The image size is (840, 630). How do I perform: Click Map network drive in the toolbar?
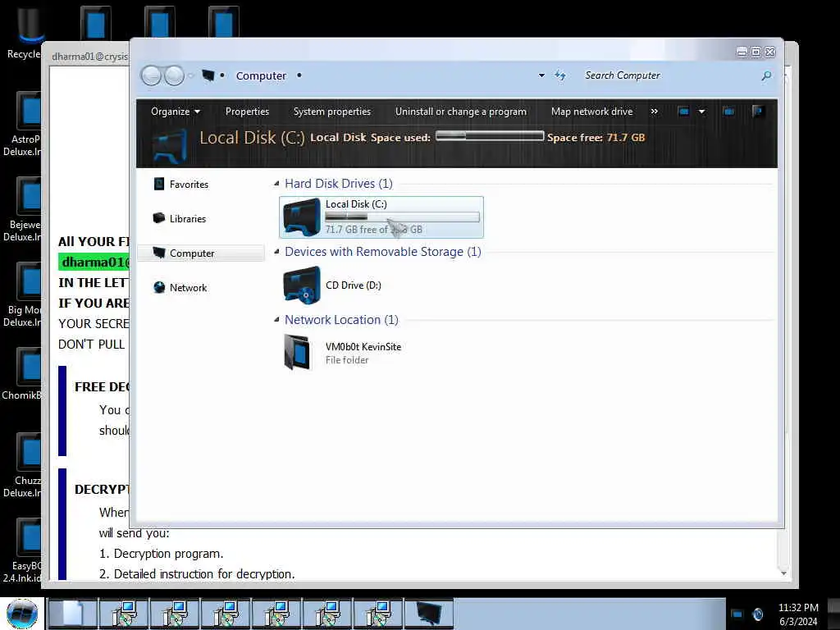tap(592, 112)
